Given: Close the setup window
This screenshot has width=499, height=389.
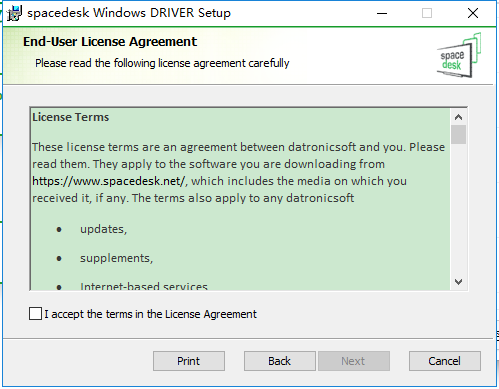Looking at the screenshot, I should [473, 13].
